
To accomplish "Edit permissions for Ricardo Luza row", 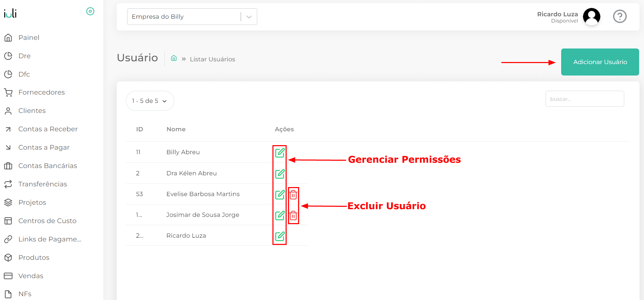I will 280,236.
